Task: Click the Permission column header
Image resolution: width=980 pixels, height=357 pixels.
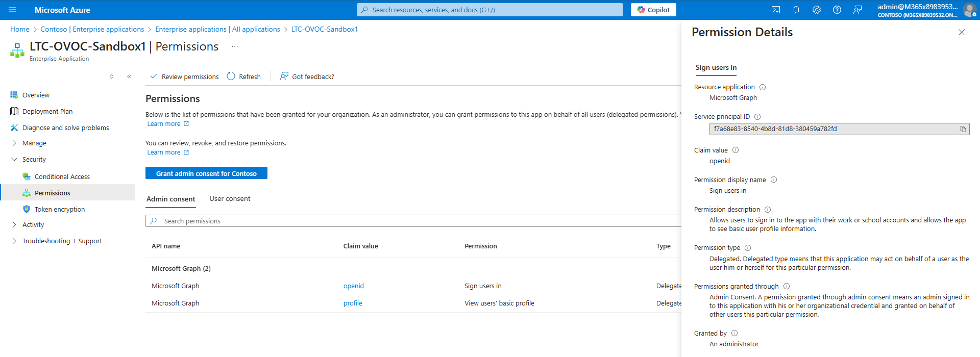Action: [x=481, y=246]
